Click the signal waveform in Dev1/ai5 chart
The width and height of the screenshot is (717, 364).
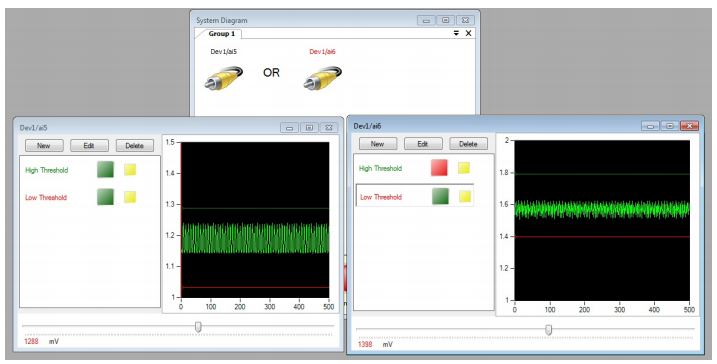[255, 238]
